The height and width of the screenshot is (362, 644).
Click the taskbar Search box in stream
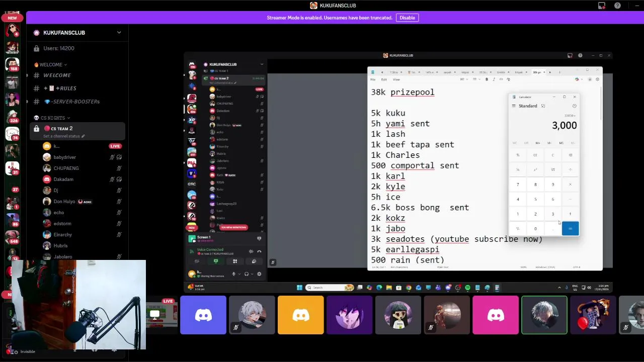coord(330,288)
